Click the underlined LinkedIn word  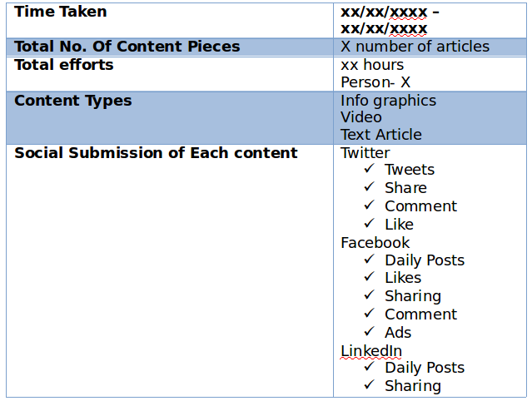tap(371, 351)
